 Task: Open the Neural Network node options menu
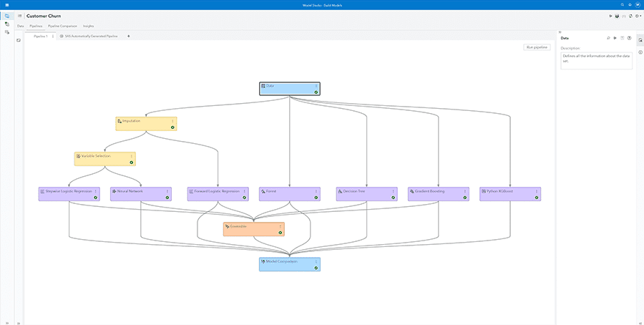(x=167, y=191)
